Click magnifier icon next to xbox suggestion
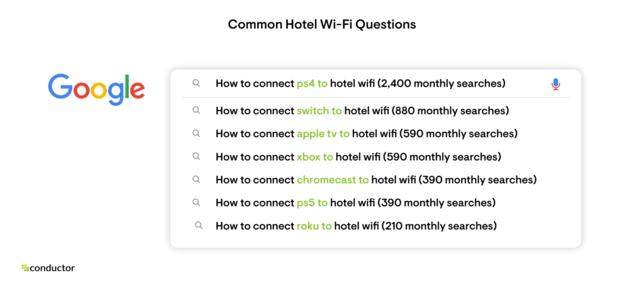Viewport: 644px width, 292px height. [196, 156]
